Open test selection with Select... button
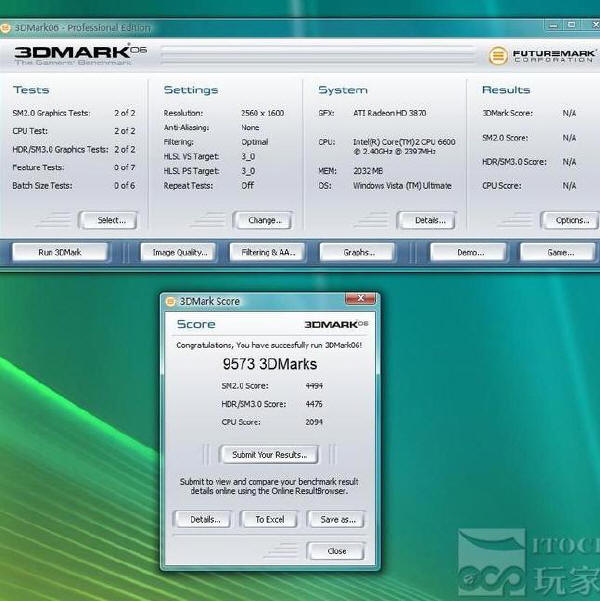This screenshot has height=601, width=600. pyautogui.click(x=108, y=220)
